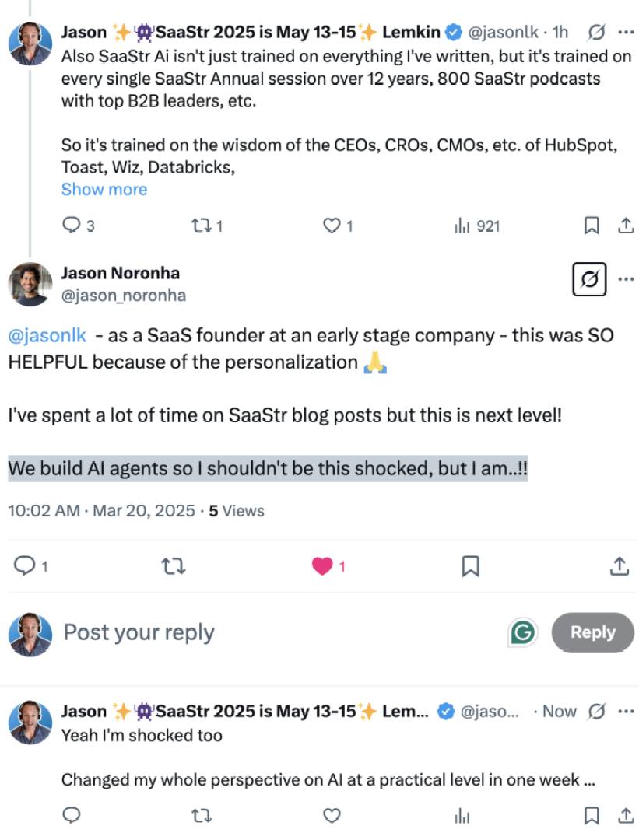Repost the top SaaStr Ai post
Image resolution: width=639 pixels, height=840 pixels.
(201, 226)
